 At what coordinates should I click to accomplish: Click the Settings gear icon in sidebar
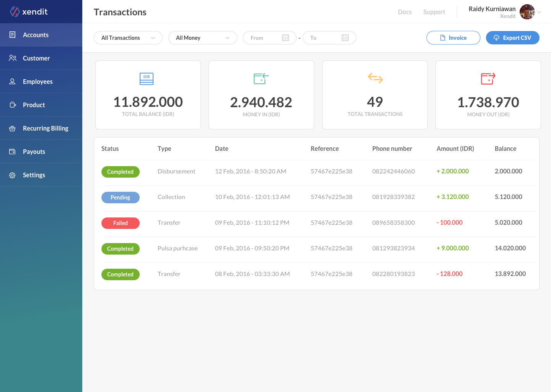coord(12,175)
